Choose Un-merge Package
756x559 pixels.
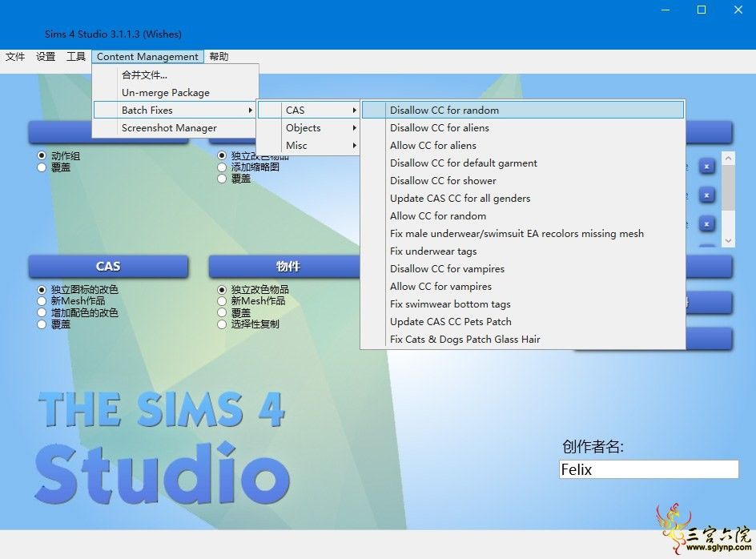click(x=175, y=93)
